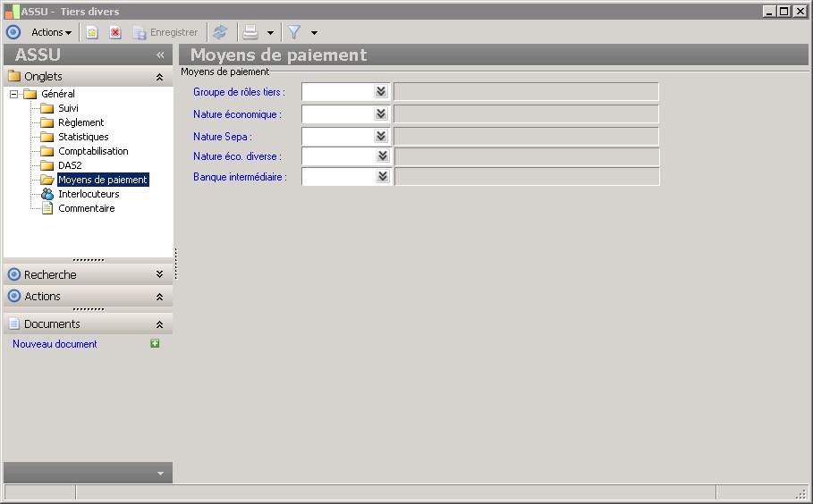Open the bottom panel dropdown arrow

click(x=160, y=474)
